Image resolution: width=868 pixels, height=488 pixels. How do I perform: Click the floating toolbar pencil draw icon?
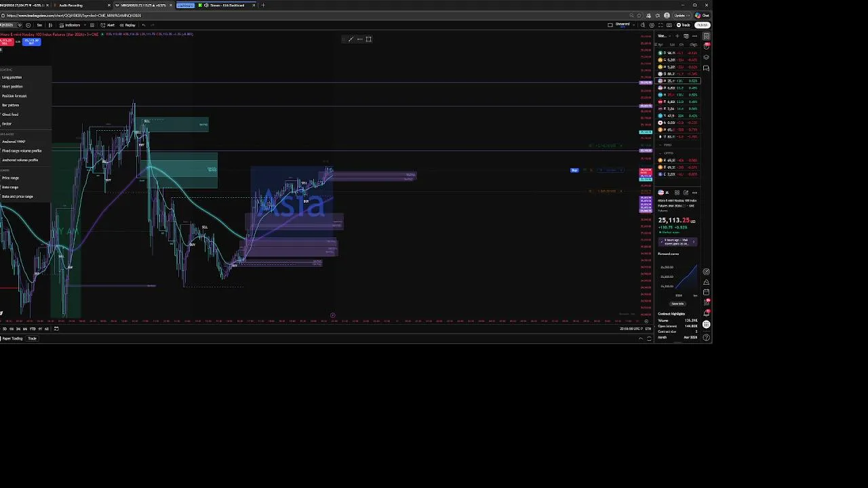pos(351,39)
